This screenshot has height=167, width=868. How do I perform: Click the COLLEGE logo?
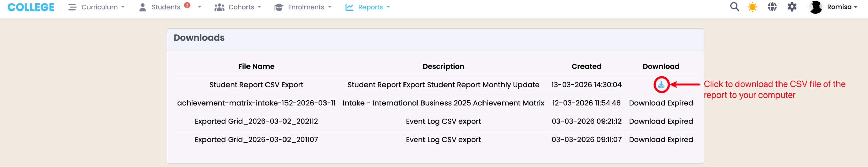tap(31, 7)
